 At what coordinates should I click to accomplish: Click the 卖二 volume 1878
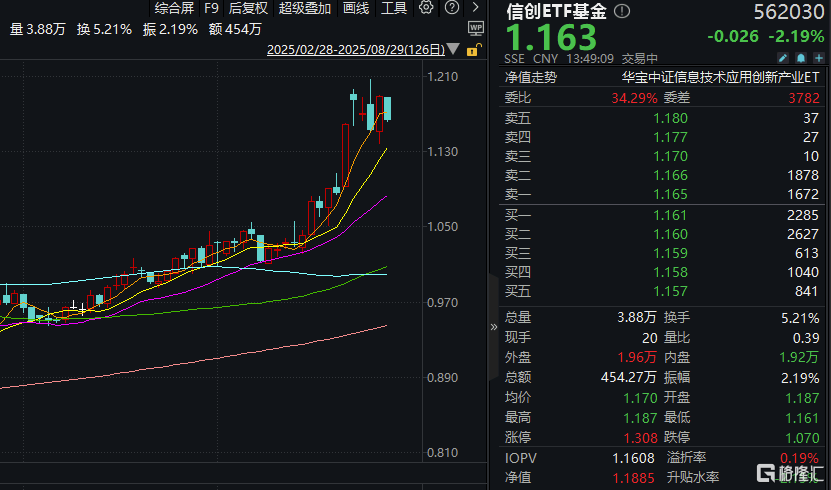point(803,175)
